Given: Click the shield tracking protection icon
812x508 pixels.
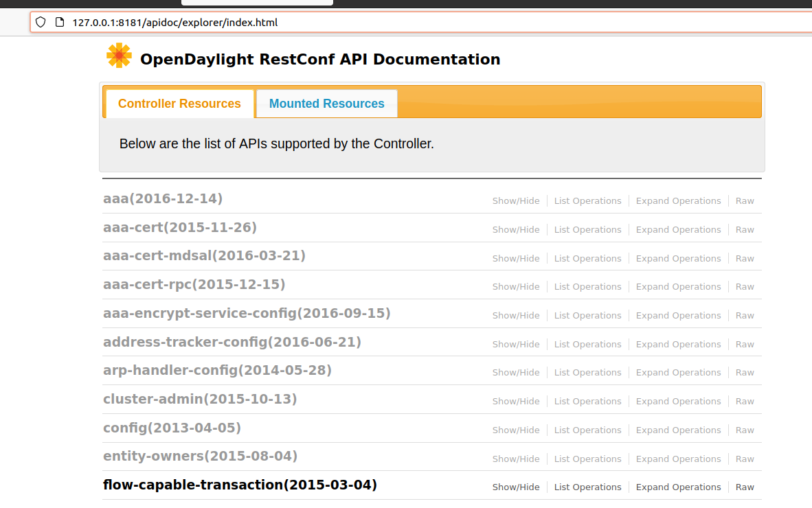Looking at the screenshot, I should point(41,22).
